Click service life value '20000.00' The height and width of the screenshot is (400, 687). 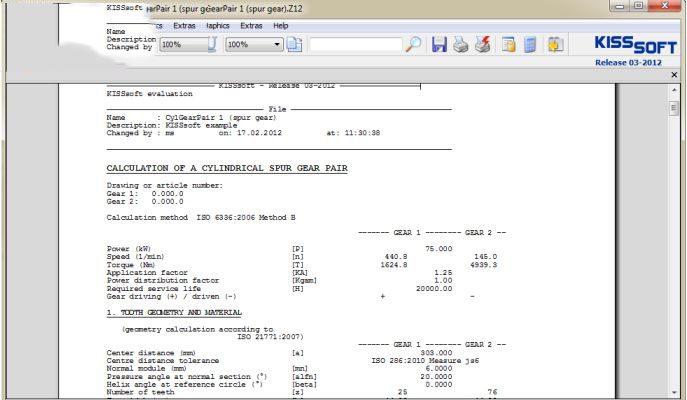(x=434, y=289)
